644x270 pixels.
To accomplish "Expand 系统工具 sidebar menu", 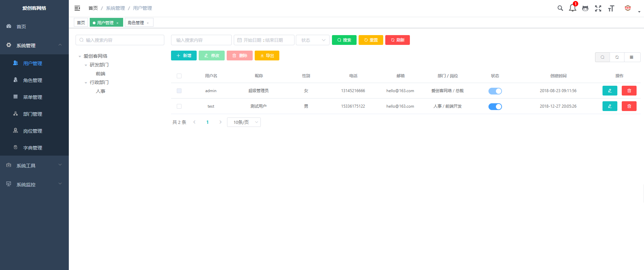I will (x=34, y=165).
